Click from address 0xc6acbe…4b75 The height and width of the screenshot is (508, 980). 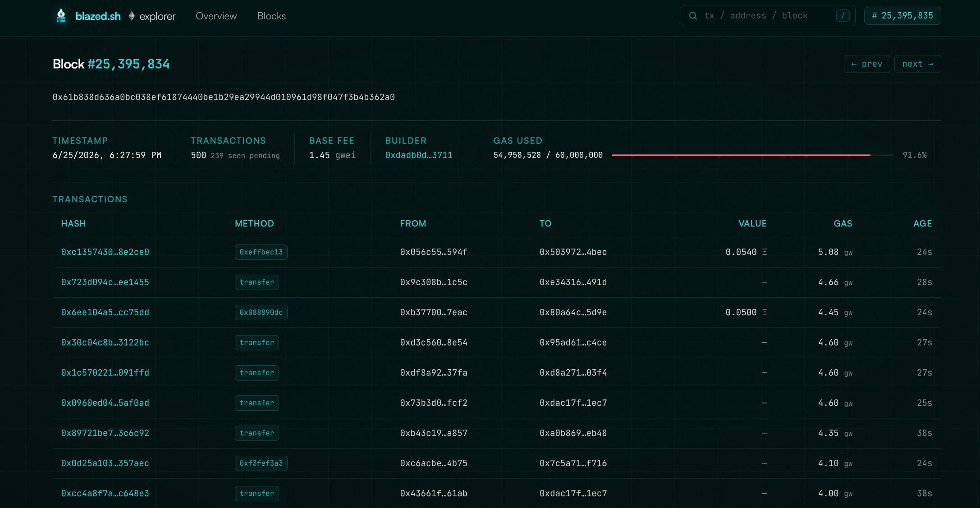click(x=434, y=463)
